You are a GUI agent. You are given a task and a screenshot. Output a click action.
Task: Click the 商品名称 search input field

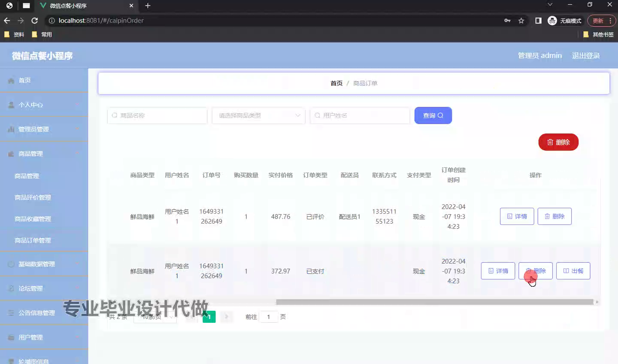click(x=157, y=115)
